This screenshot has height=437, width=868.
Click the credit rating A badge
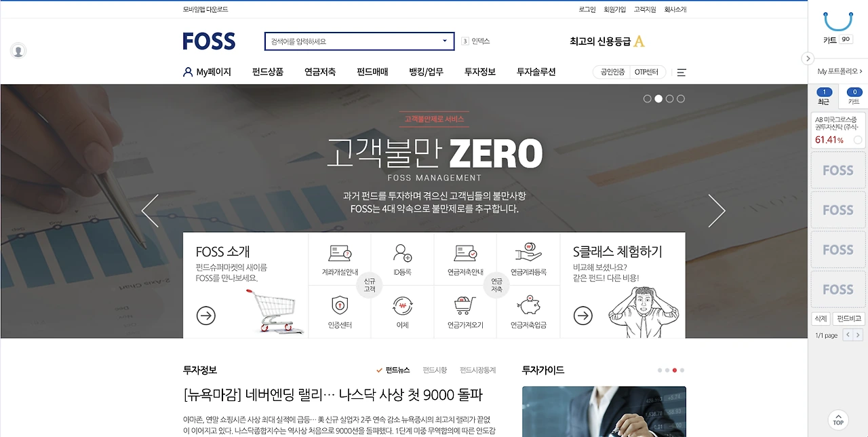tap(639, 41)
